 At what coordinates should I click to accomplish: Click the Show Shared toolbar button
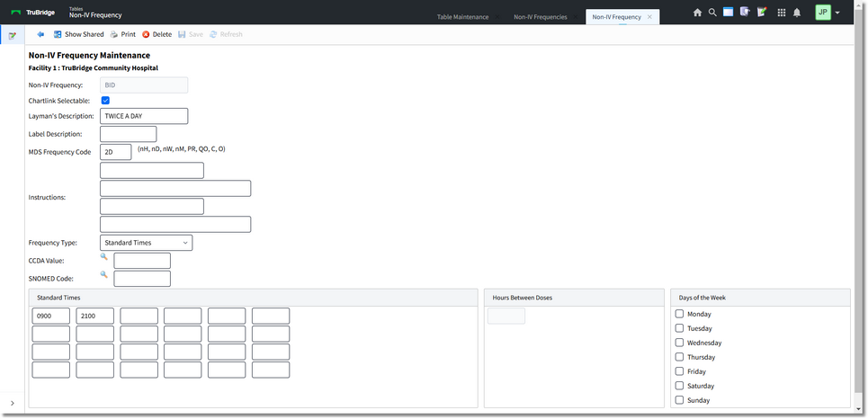[78, 34]
